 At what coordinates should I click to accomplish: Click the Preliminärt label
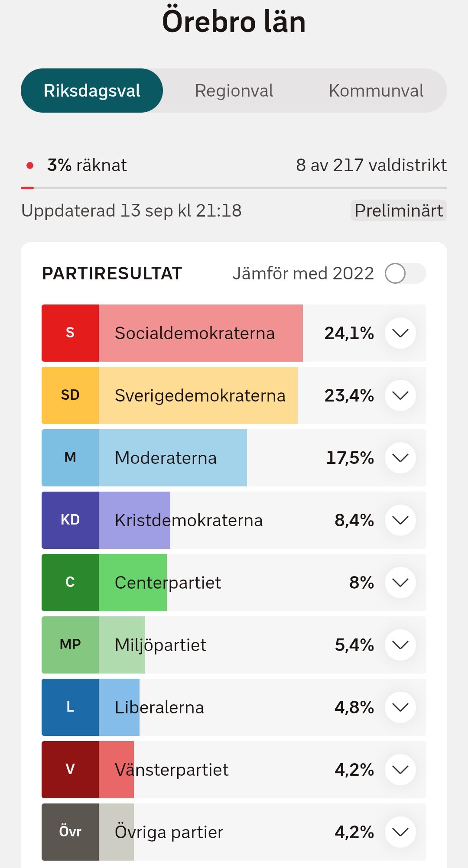pyautogui.click(x=399, y=211)
